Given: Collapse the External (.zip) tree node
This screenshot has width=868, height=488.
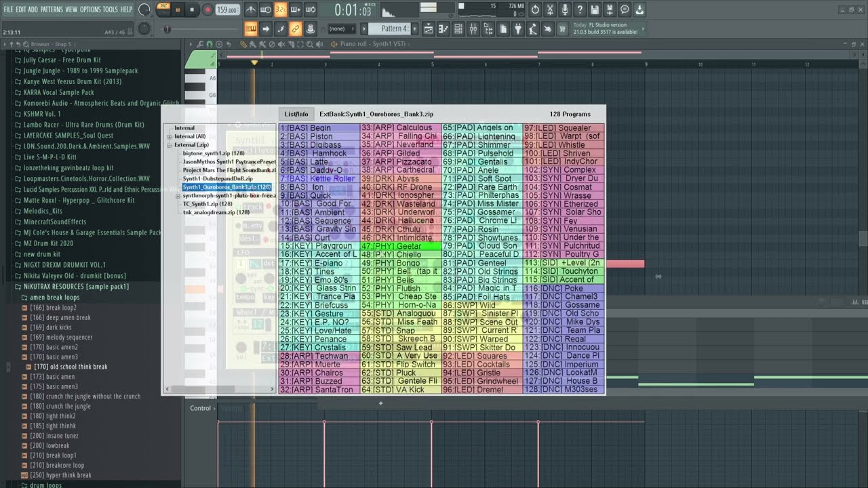Looking at the screenshot, I should pos(170,145).
